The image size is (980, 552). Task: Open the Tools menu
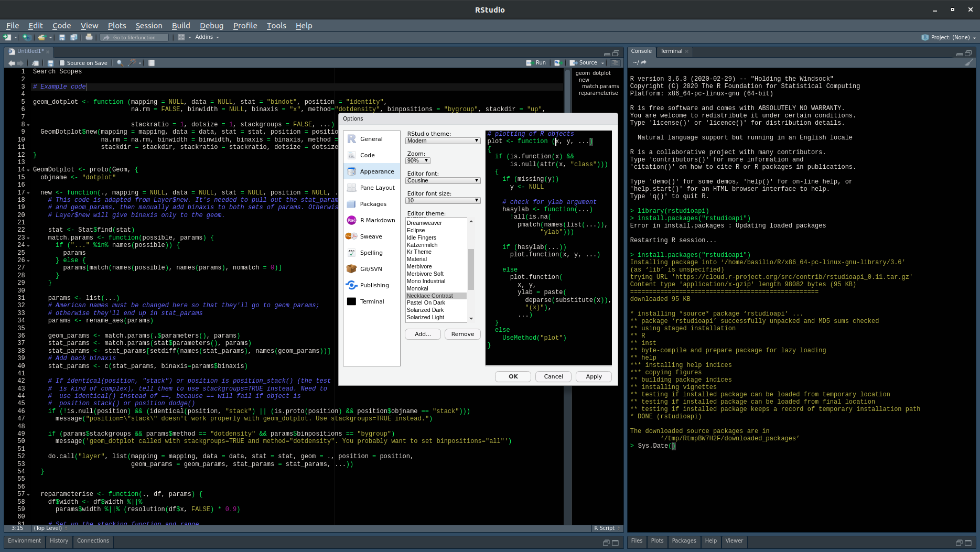[x=276, y=26]
